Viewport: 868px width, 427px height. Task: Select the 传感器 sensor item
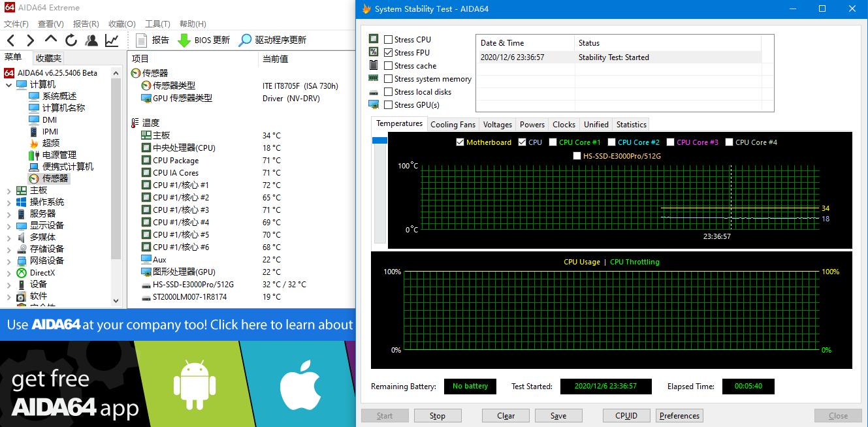click(x=56, y=178)
